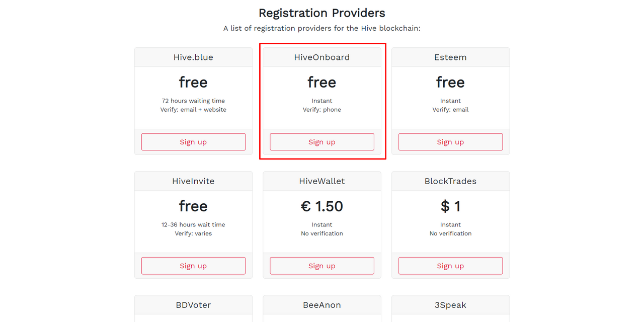Image resolution: width=644 pixels, height=322 pixels.
Task: Click the € 1.50 price text
Action: click(322, 206)
